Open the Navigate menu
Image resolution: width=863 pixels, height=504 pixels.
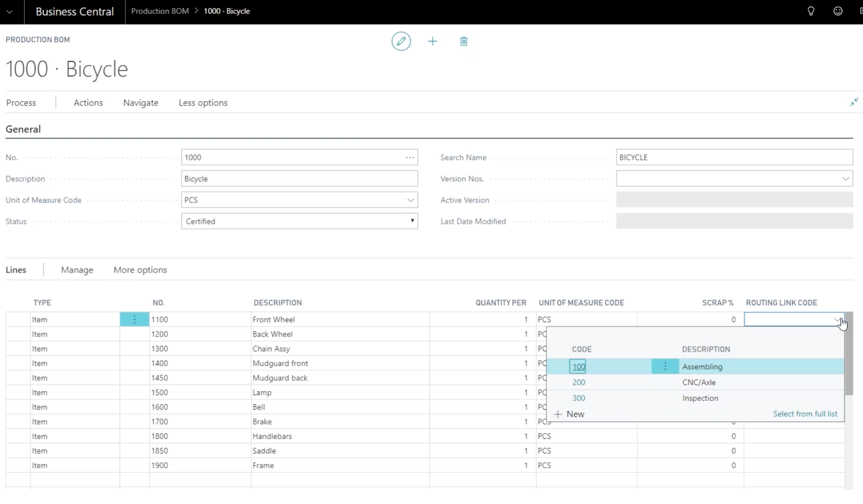tap(141, 103)
